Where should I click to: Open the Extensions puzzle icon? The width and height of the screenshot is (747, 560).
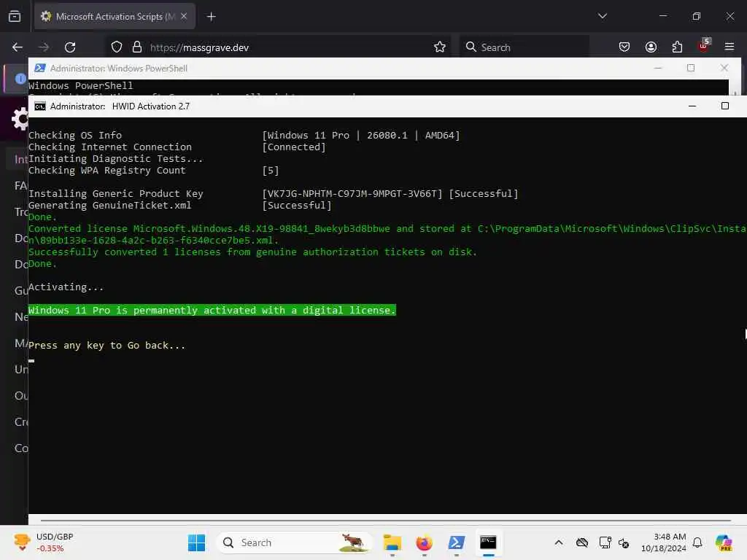[x=677, y=47]
